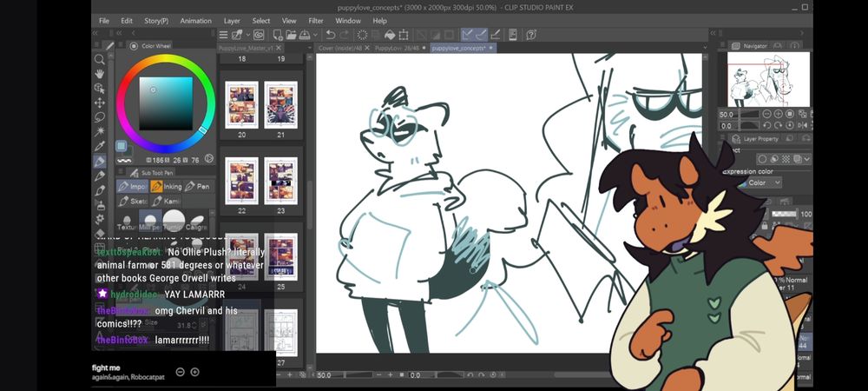
Task: Select the Sketc sub tool group
Action: (x=132, y=201)
